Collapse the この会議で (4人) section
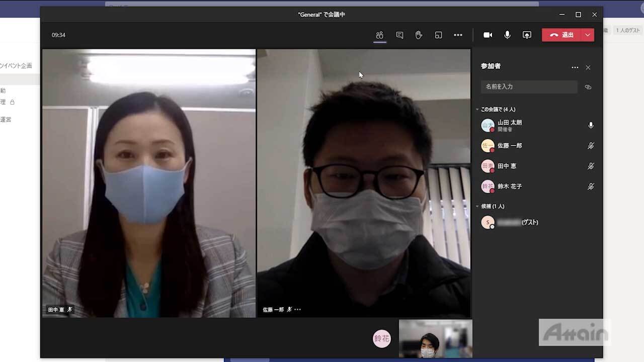 point(477,110)
